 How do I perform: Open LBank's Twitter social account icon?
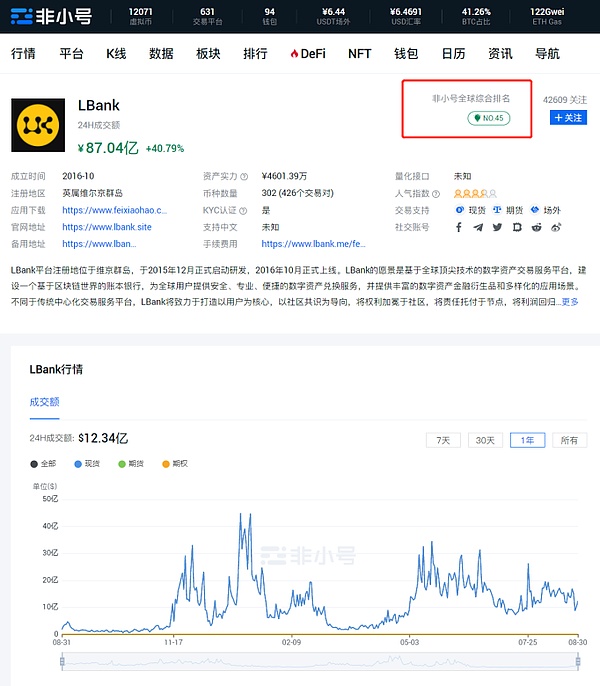pos(497,227)
